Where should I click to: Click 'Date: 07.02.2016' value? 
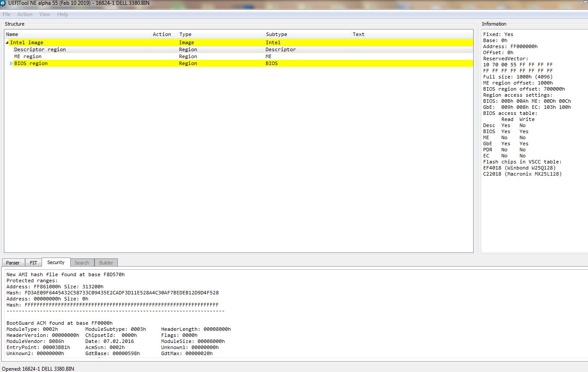110,341
